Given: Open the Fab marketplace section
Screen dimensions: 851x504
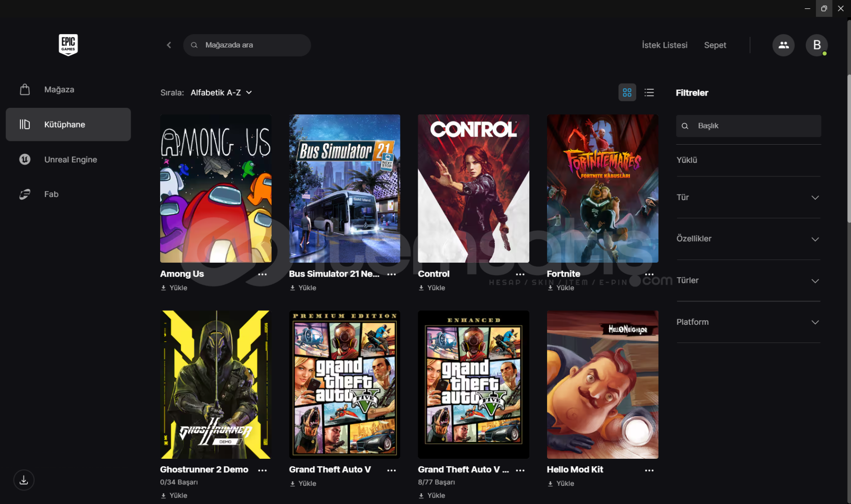Looking at the screenshot, I should click(x=68, y=194).
